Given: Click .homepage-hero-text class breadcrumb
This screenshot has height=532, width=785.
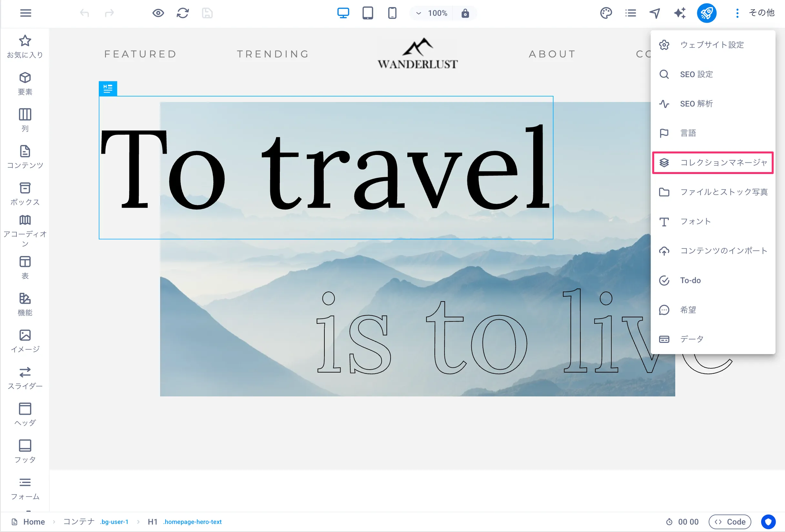Looking at the screenshot, I should (192, 522).
